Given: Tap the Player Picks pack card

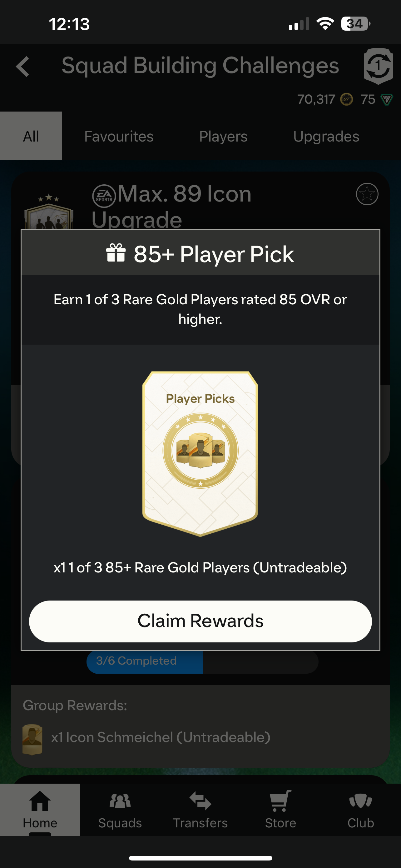Looking at the screenshot, I should [200, 454].
